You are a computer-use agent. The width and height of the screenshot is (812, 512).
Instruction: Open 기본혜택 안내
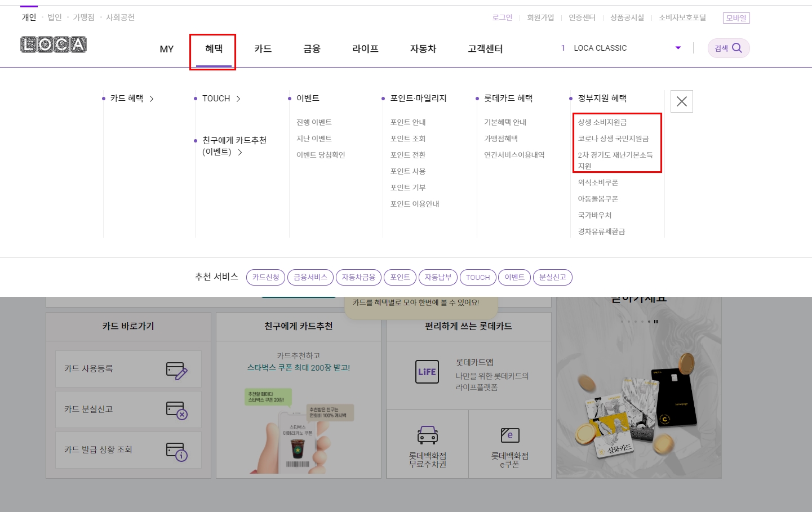click(x=505, y=122)
